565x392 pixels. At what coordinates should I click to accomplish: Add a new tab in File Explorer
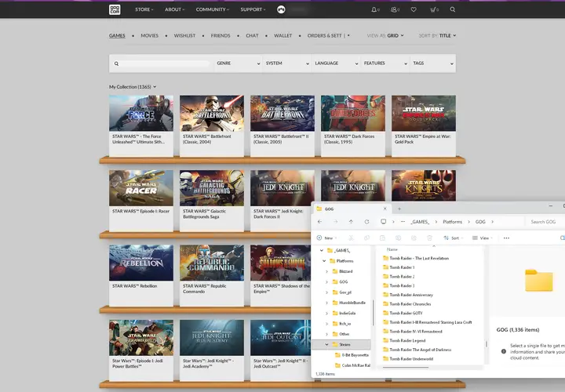pyautogui.click(x=399, y=209)
